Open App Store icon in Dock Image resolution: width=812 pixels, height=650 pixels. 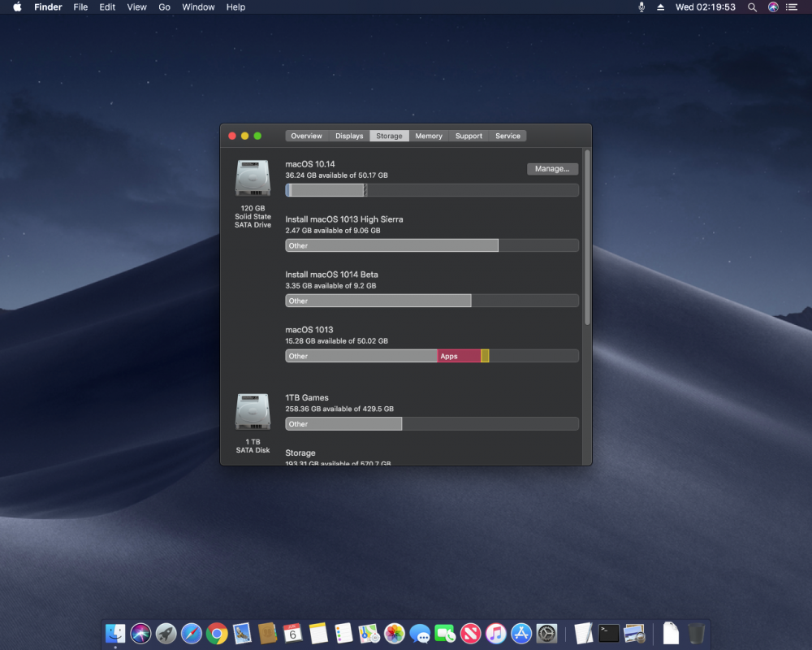(x=521, y=633)
